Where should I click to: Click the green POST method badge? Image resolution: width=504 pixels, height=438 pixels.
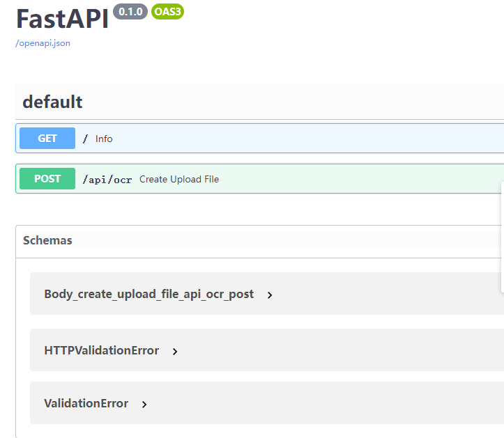47,178
